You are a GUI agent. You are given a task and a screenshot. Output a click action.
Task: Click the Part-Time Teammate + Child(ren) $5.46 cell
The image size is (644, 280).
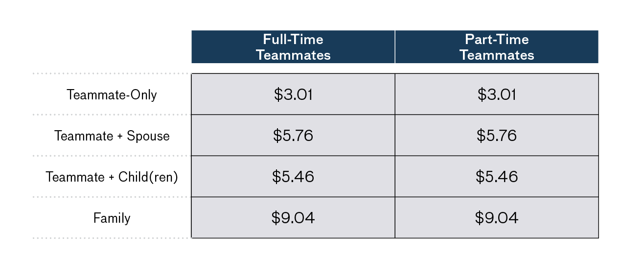pyautogui.click(x=497, y=176)
